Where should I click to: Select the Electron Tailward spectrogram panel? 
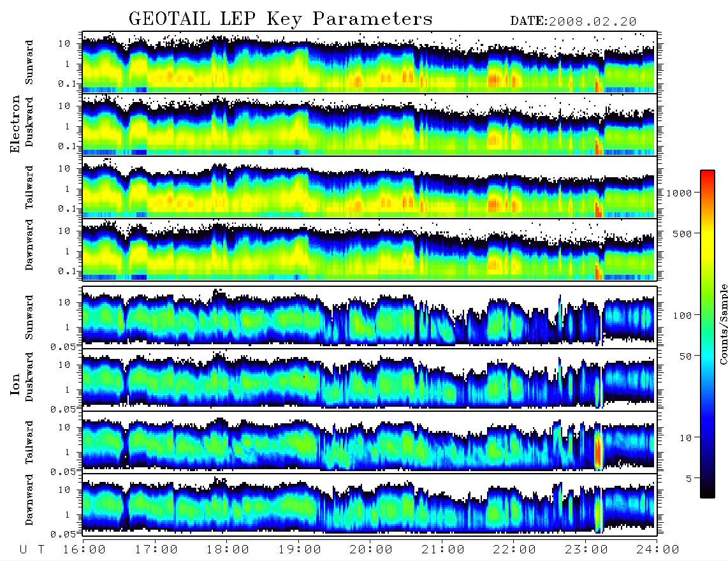370,187
